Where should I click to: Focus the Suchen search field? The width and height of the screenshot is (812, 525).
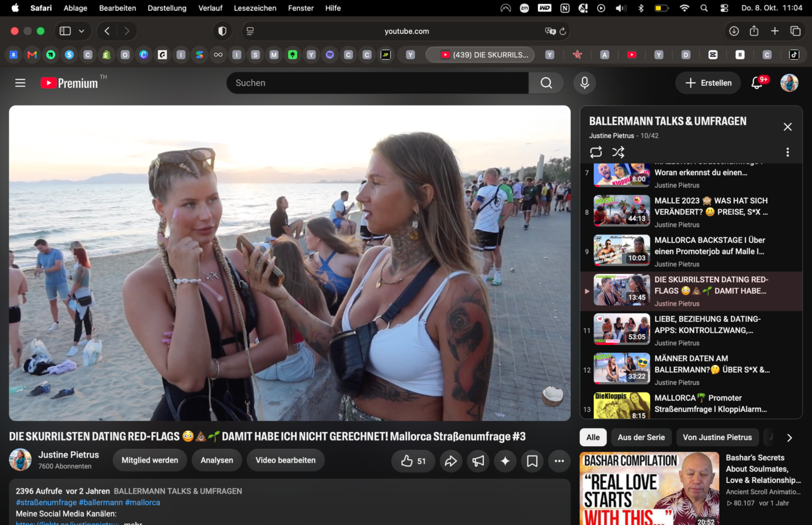pyautogui.click(x=377, y=83)
